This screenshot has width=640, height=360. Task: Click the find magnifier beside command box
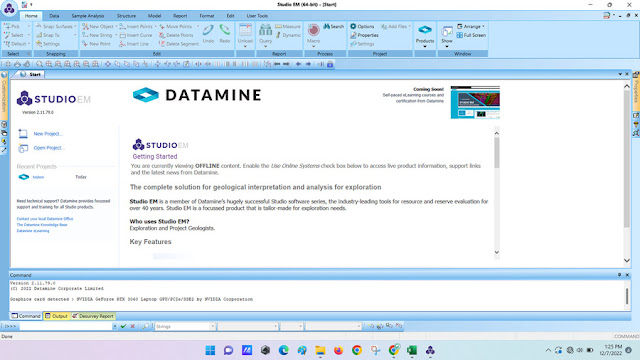point(145,326)
